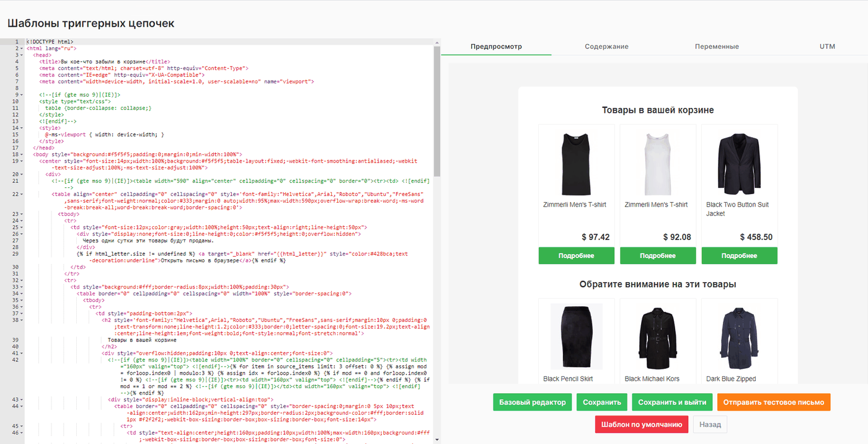868x444 pixels.
Task: Click the table border-collapse rule on line 11
Action: 98,108
